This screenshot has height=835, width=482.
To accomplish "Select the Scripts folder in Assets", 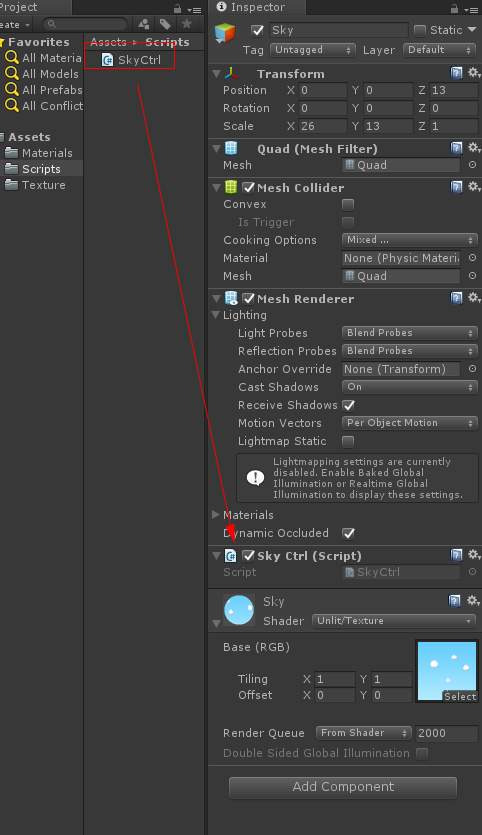I will pyautogui.click(x=41, y=169).
